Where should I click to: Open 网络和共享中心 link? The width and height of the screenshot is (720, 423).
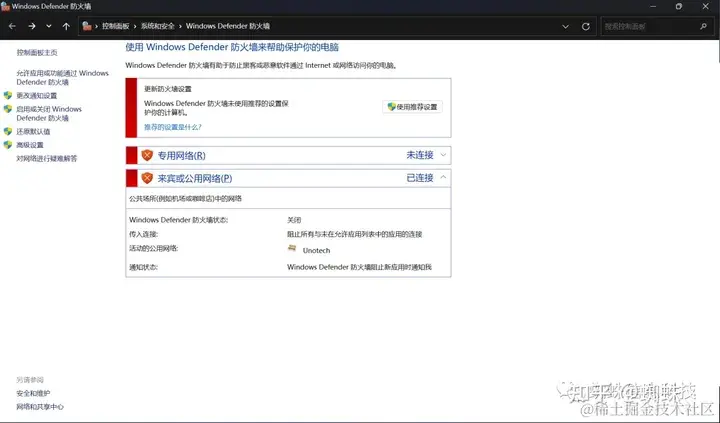click(x=40, y=407)
